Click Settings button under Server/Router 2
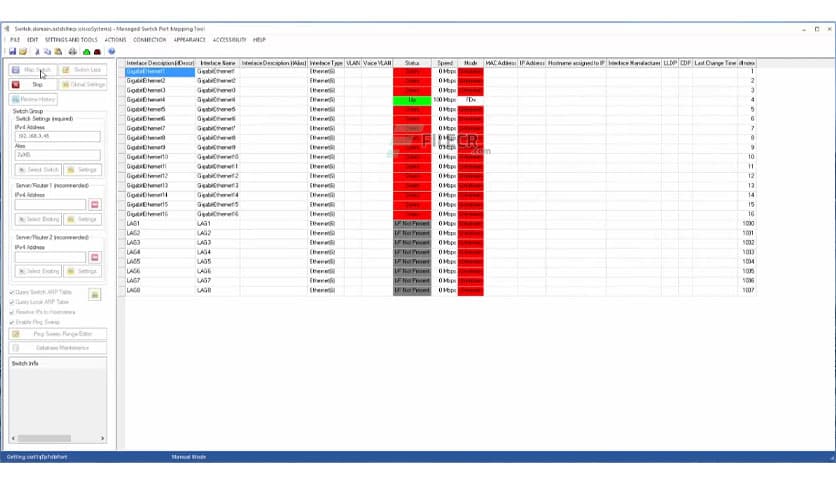This screenshot has width=836, height=484. (x=82, y=271)
